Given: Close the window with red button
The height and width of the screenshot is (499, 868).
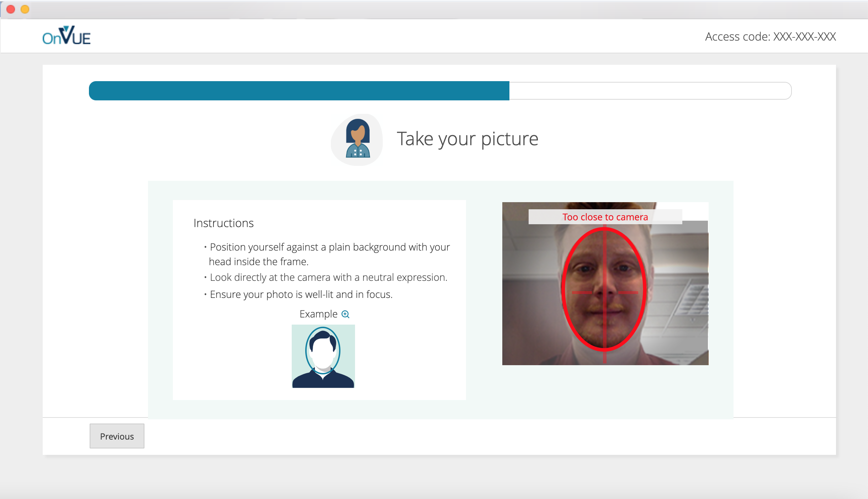Looking at the screenshot, I should pos(11,9).
